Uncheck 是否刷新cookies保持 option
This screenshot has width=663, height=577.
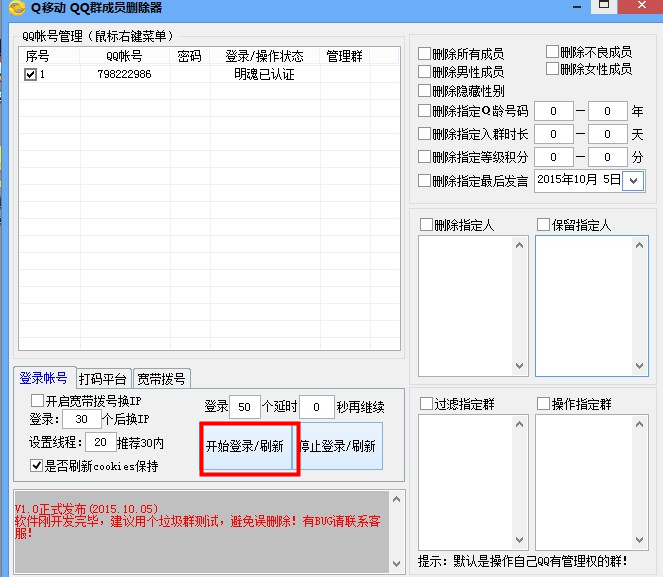tap(36, 466)
